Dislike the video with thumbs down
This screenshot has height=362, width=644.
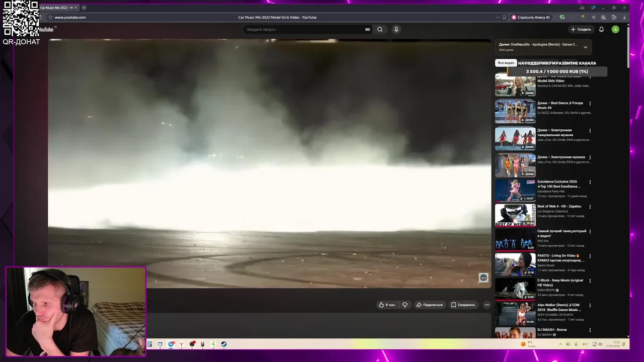405,305
